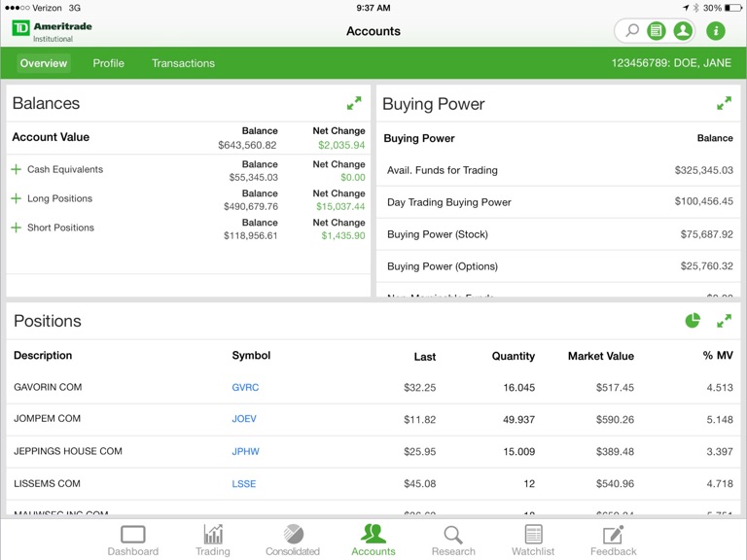Open Dashboard from the bottom bar
Image resolution: width=747 pixels, height=560 pixels.
coord(133,541)
